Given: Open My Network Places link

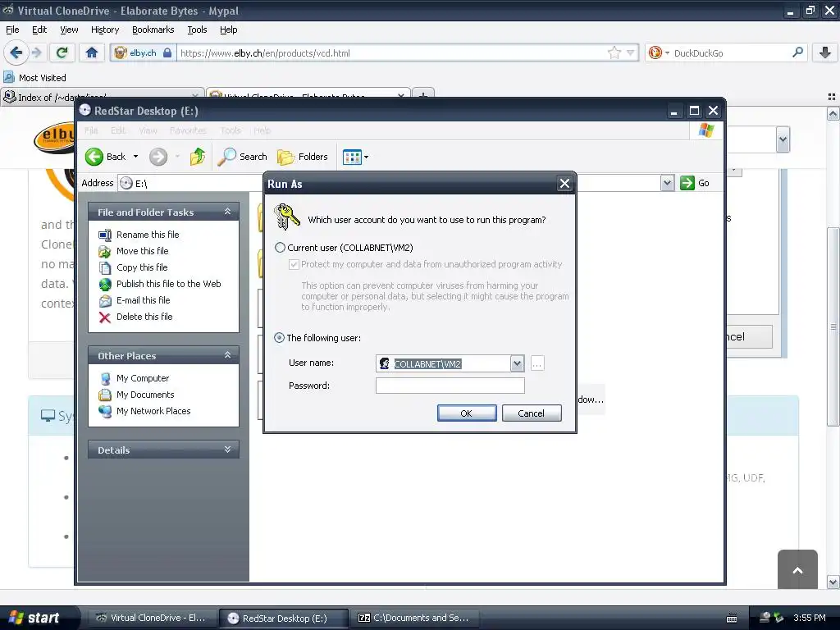Looking at the screenshot, I should [153, 412].
